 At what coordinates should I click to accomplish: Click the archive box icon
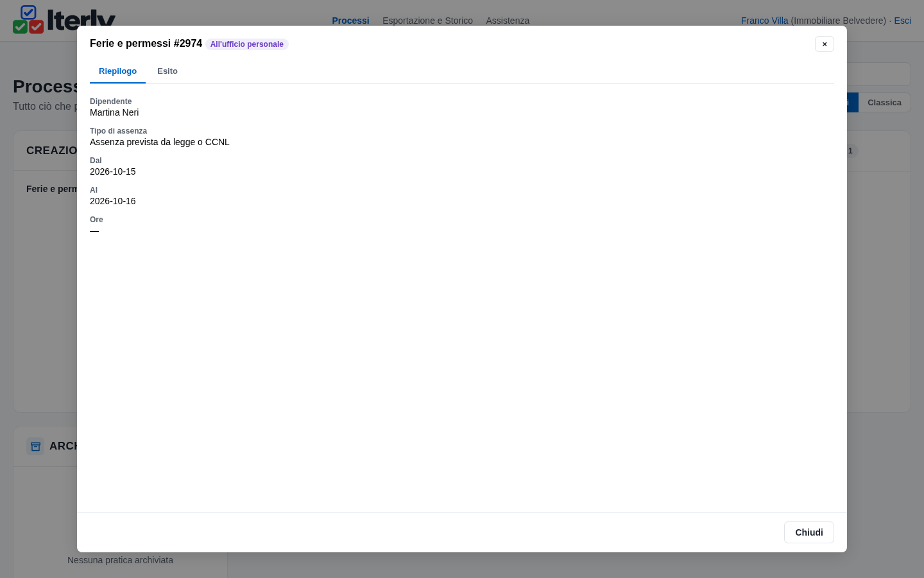35,446
